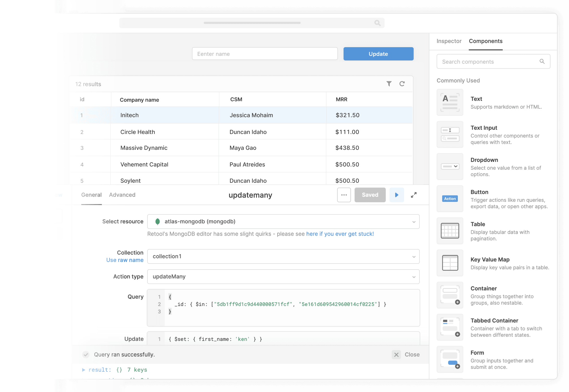Expand the result keys in output panel
This screenshot has height=392, width=569.
pyautogui.click(x=84, y=370)
